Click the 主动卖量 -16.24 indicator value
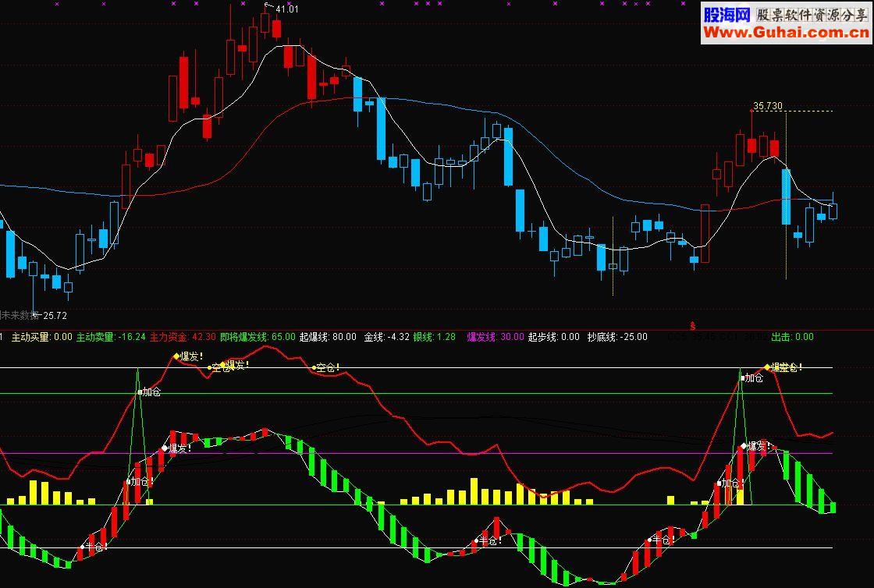This screenshot has height=588, width=874. pyautogui.click(x=111, y=337)
